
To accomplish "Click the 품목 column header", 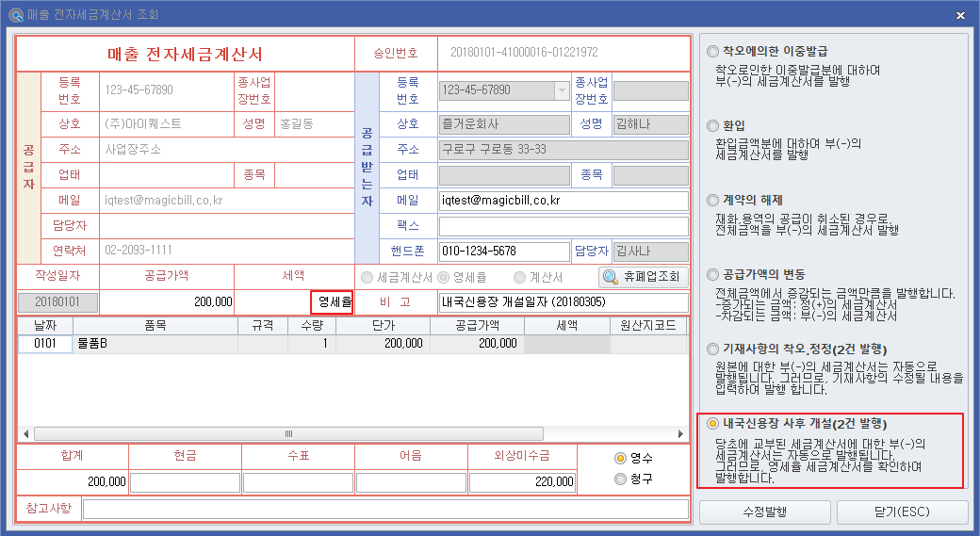I will [155, 326].
